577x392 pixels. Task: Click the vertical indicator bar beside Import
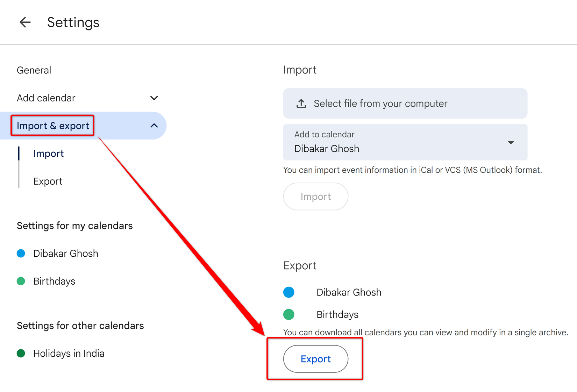pyautogui.click(x=19, y=154)
